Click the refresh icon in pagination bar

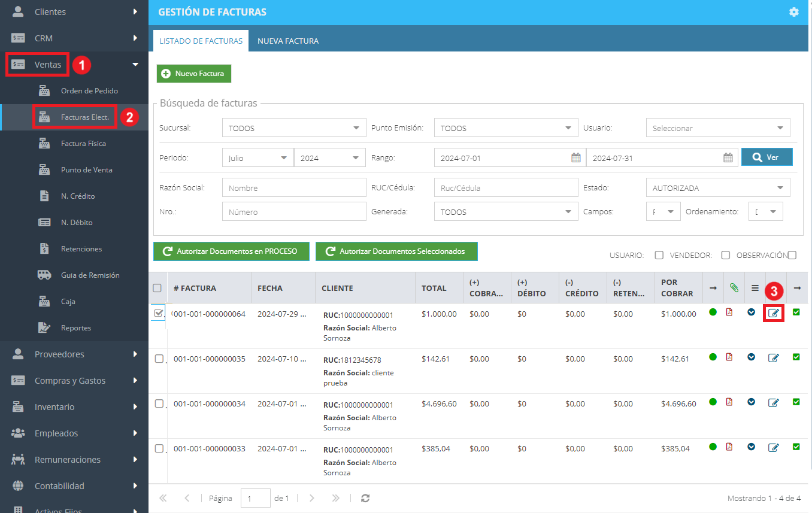[x=365, y=498]
